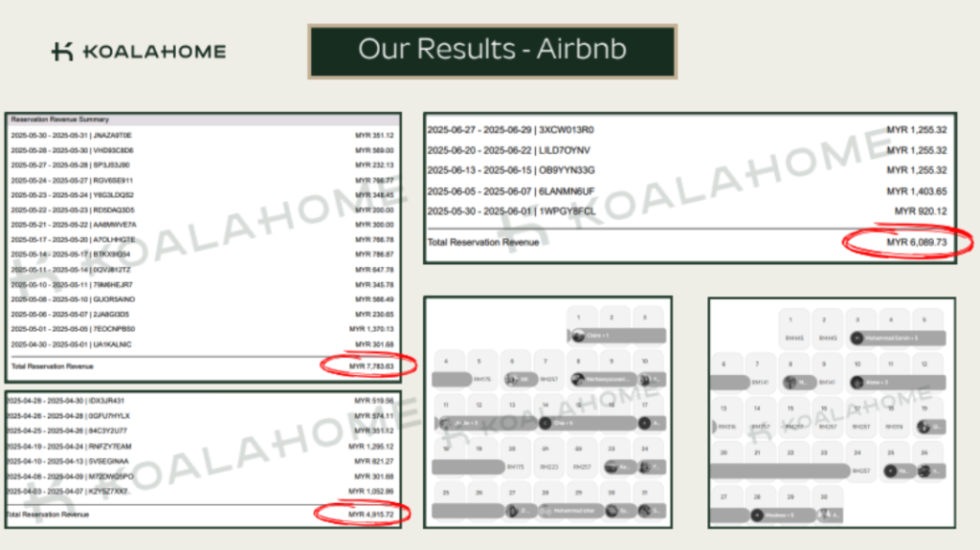Select day 20 priced RM175 in left calendar
Image resolution: width=980 pixels, height=550 pixels.
[x=514, y=456]
